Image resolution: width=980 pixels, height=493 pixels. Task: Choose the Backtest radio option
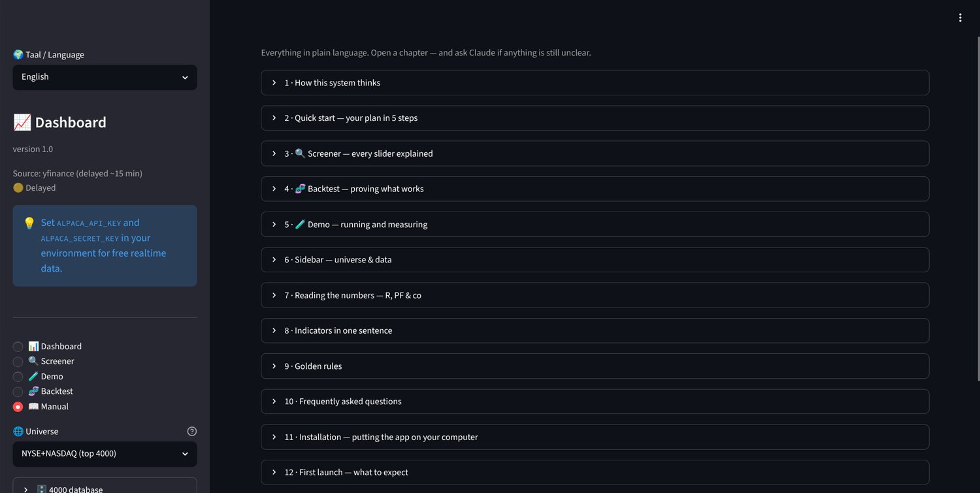[18, 391]
